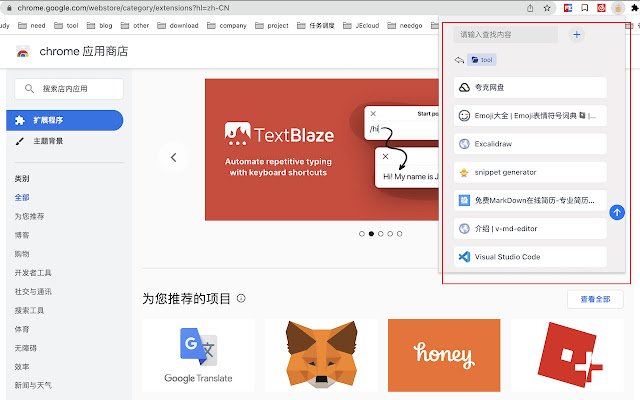Select category 体育
Viewport: 640px width, 400px height.
click(22, 329)
